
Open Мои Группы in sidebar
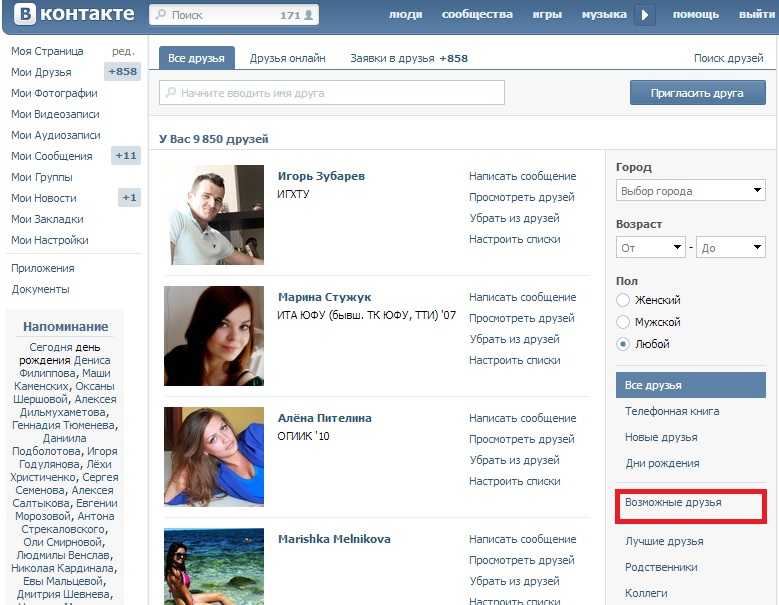(x=42, y=177)
